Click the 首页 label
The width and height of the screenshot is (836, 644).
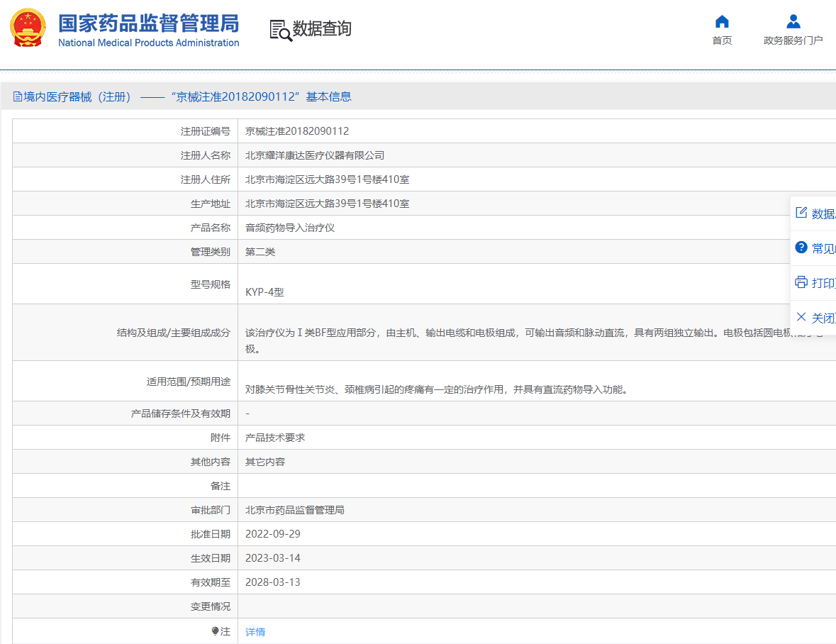coord(722,40)
